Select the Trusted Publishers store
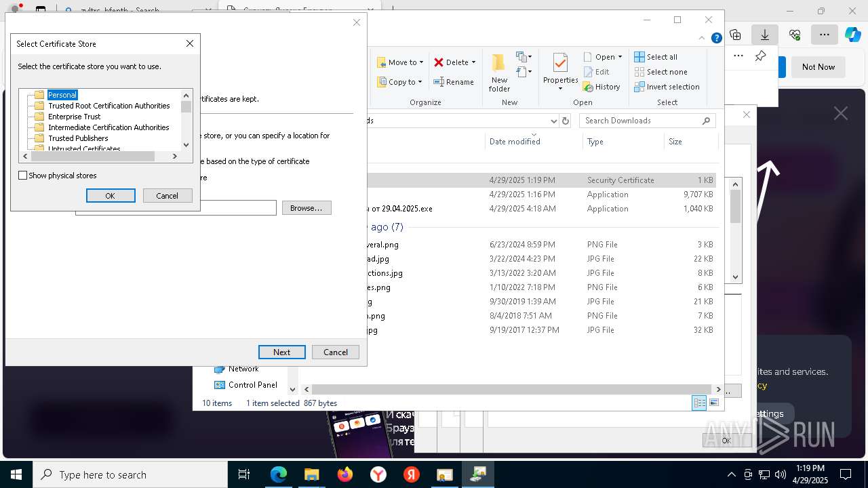Image resolution: width=868 pixels, height=488 pixels. tap(78, 138)
